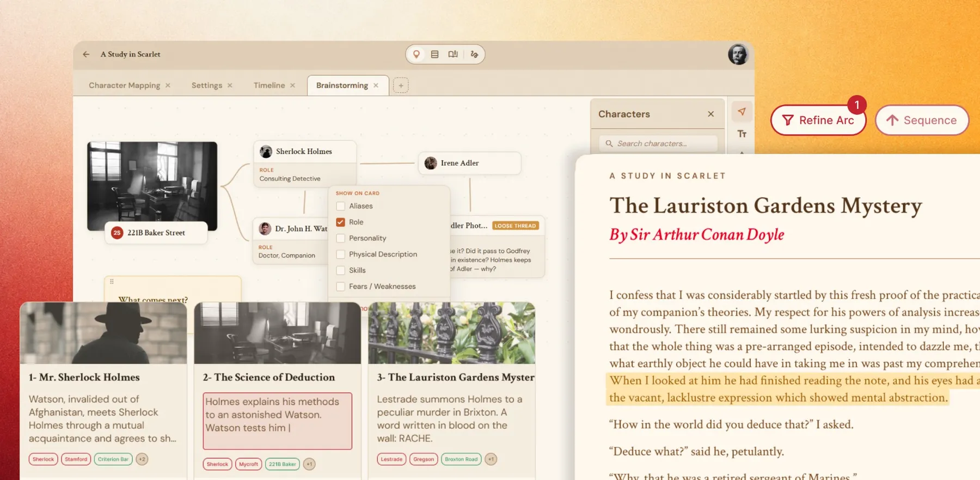Click the search magnifier icon in Characters
The height and width of the screenshot is (480, 980).
tap(609, 144)
